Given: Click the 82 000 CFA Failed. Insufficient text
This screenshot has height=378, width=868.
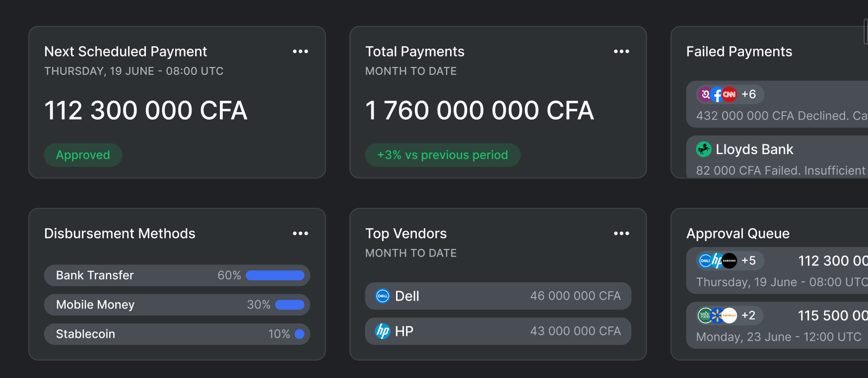Looking at the screenshot, I should point(781,171).
